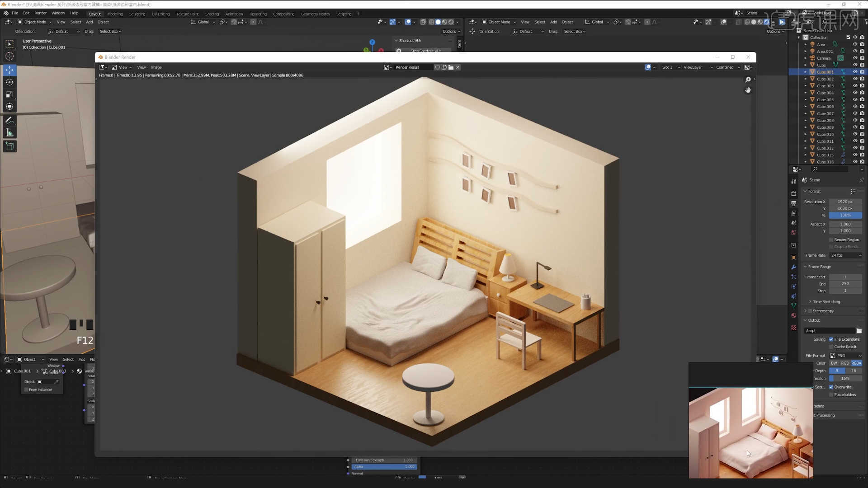This screenshot has width=868, height=488.
Task: Open the Texture properties tab
Action: 793,328
